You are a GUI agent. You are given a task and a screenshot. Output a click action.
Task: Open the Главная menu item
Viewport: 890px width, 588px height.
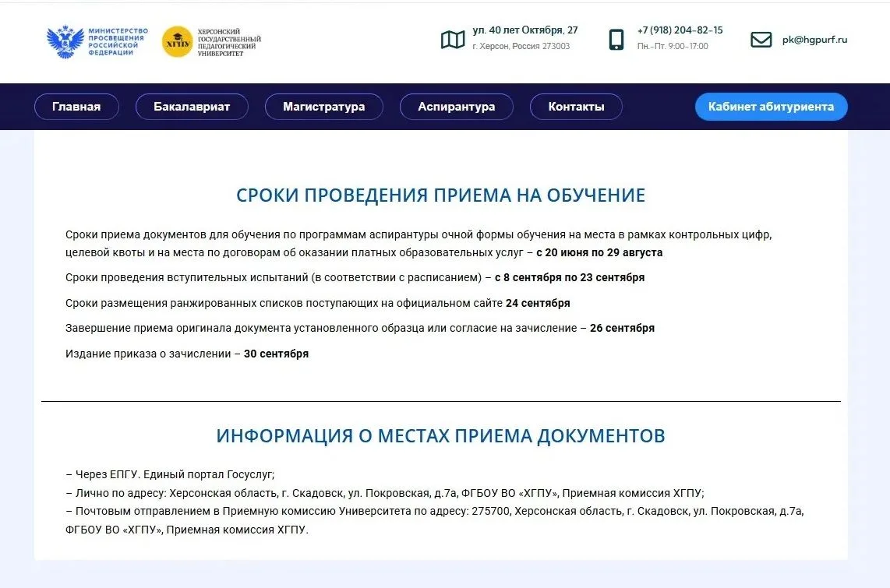tap(76, 107)
